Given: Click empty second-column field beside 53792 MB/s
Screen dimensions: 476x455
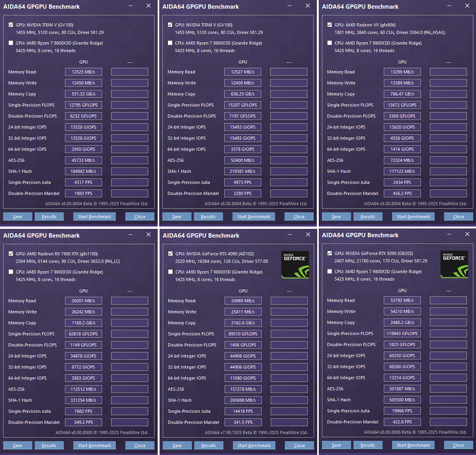Looking at the screenshot, I should [448, 300].
